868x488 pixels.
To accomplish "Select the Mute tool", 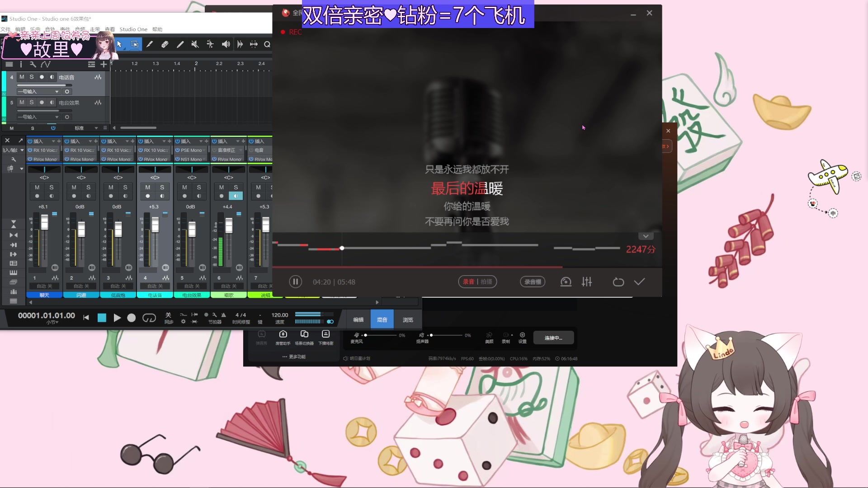I will click(x=195, y=44).
